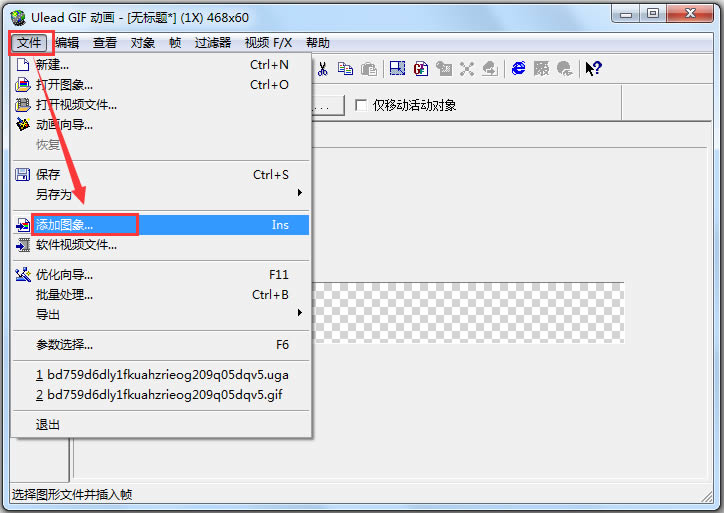The width and height of the screenshot is (724, 513).
Task: Click the greyed checkered pattern toolbar icon
Action: [541, 69]
